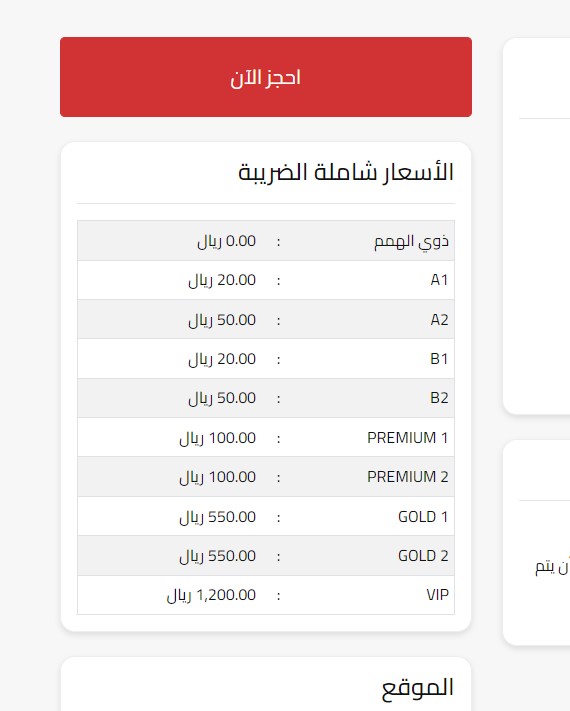This screenshot has width=570, height=711.
Task: Select the GOLD 2 category row
Action: click(x=266, y=556)
